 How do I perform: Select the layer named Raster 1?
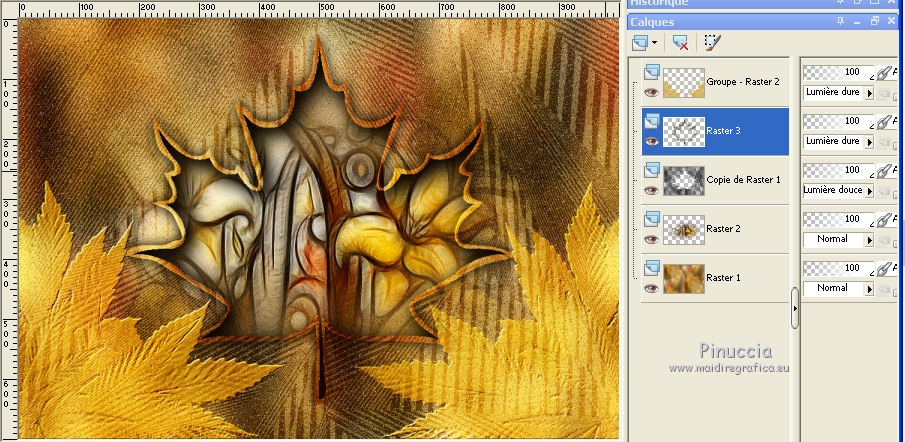[723, 278]
